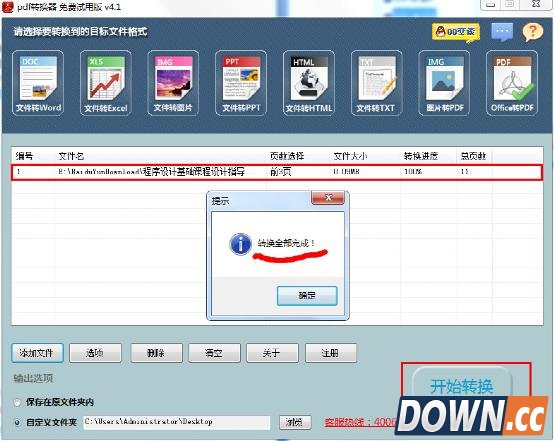Choose the 文件转图片 conversion icon
Image resolution: width=554 pixels, height=441 pixels.
point(173,83)
